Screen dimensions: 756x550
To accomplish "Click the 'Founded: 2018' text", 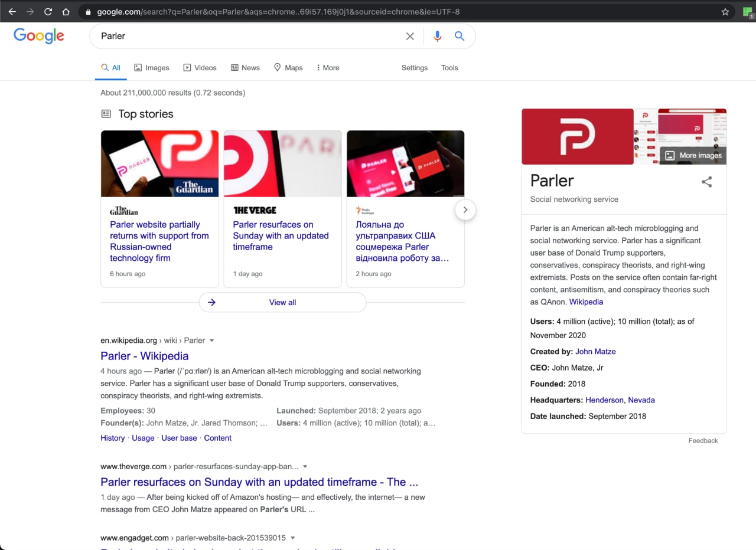I will point(558,384).
